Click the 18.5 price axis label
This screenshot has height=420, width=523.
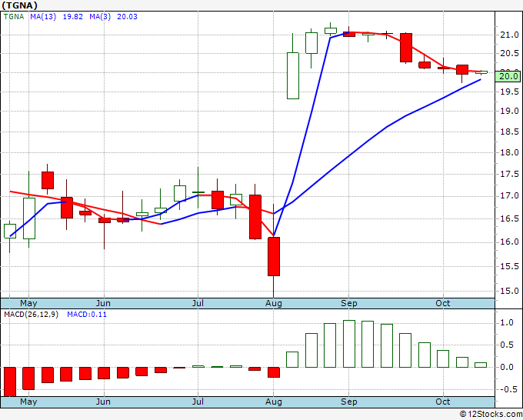pos(509,132)
